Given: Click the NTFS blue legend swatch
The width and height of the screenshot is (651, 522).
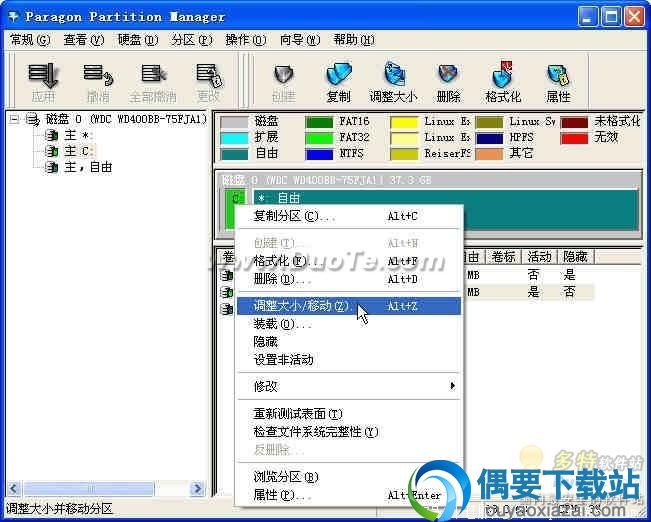Looking at the screenshot, I should pyautogui.click(x=319, y=154).
